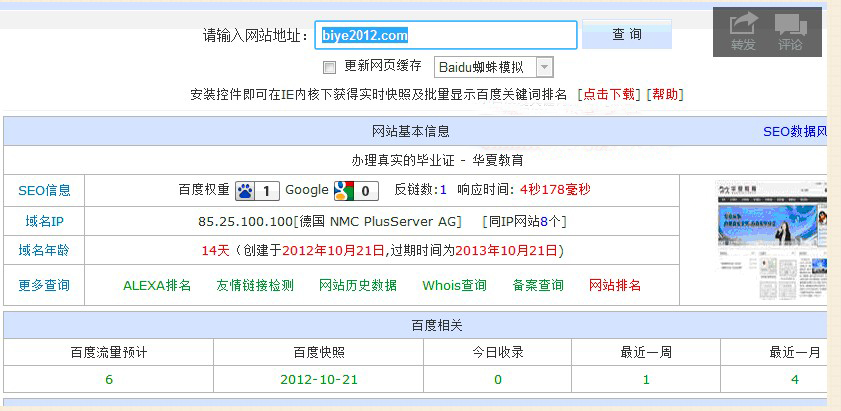Image resolution: width=841 pixels, height=411 pixels.
Task: Click the red 网站排名 link
Action: tap(615, 285)
